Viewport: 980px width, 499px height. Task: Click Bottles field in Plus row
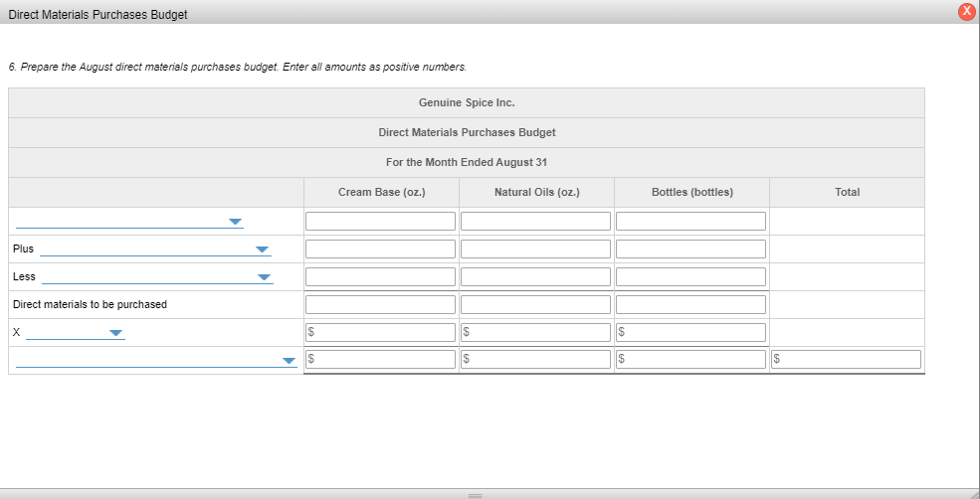[x=690, y=249]
